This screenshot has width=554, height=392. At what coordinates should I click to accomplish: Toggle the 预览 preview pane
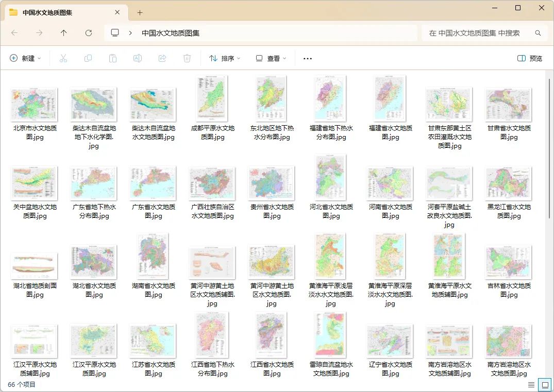530,58
